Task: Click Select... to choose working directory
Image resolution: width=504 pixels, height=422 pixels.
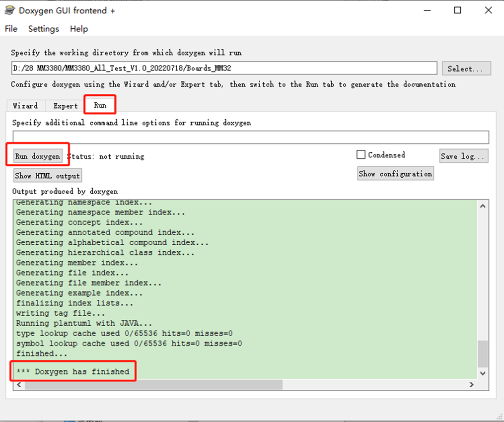Action: [465, 69]
